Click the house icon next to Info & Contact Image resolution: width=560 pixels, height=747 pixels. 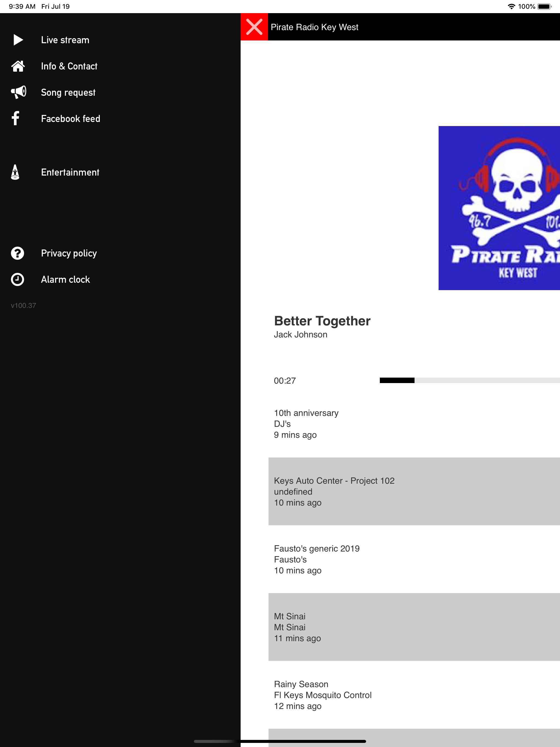[x=18, y=66]
